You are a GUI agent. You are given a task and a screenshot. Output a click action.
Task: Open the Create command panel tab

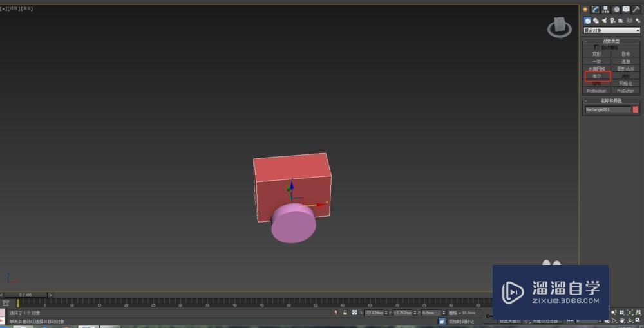[x=585, y=10]
